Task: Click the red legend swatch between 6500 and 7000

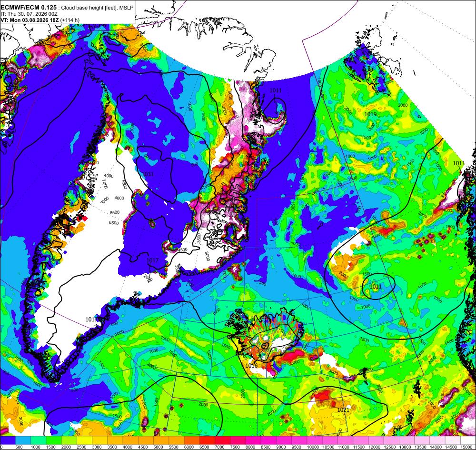Action: 208,440
